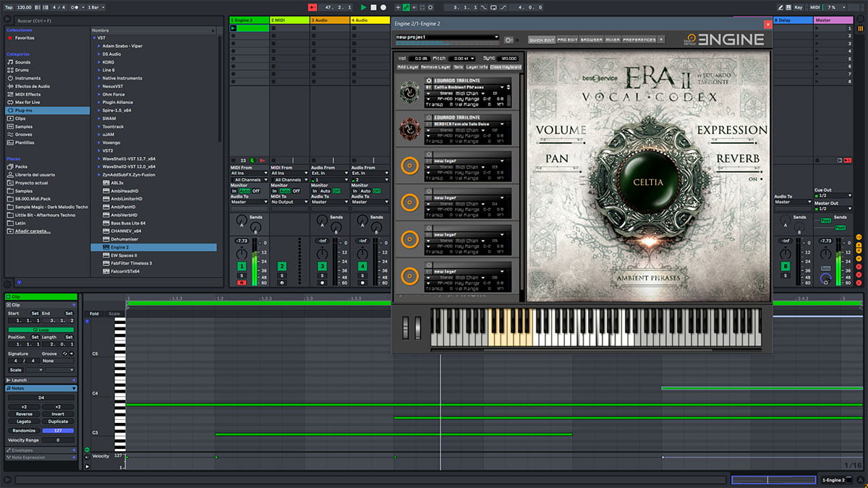
Task: Click the Reverse notes button
Action: click(24, 414)
